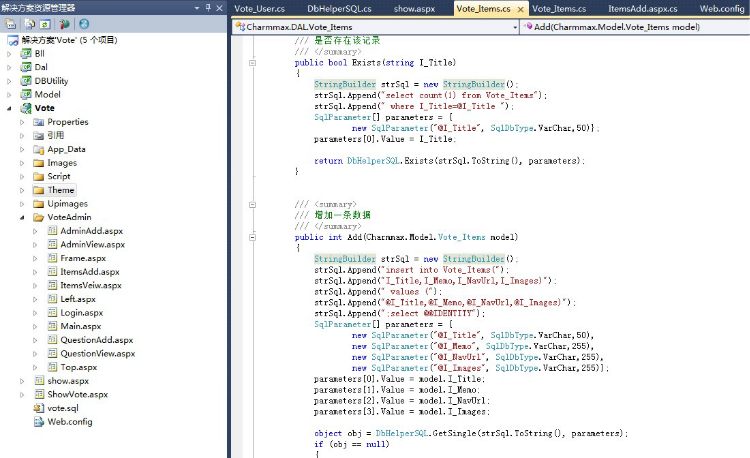This screenshot has width=750, height=458.
Task: Close the active Vote_Items.cs tab
Action: point(521,9)
